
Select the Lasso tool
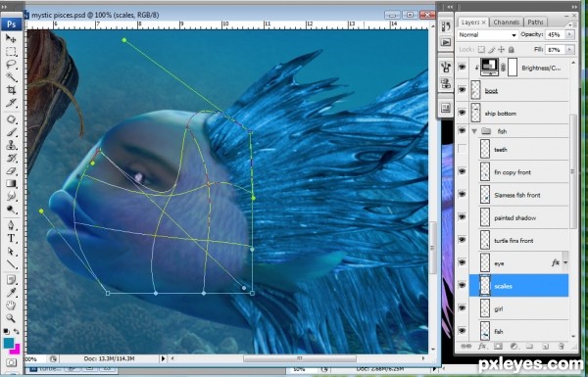tap(11, 65)
